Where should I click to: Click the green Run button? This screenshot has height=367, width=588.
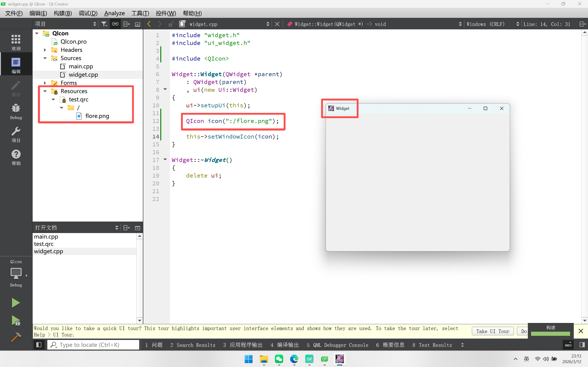[16, 303]
